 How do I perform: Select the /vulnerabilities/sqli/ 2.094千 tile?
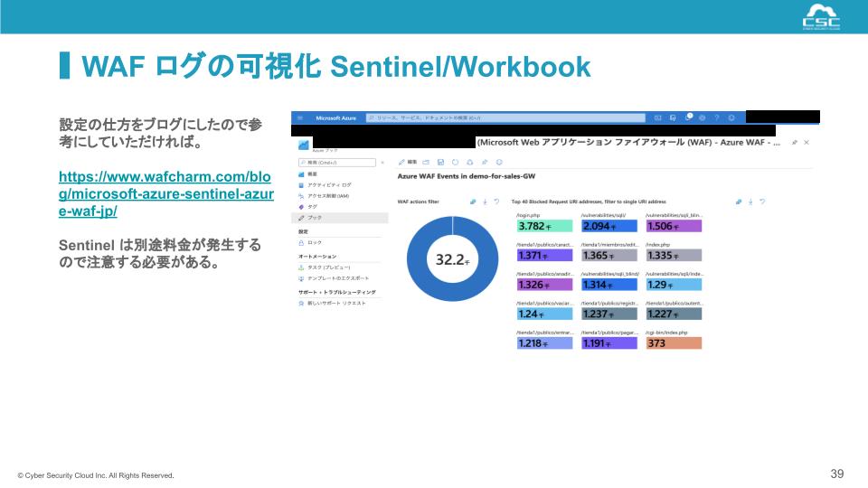click(609, 226)
